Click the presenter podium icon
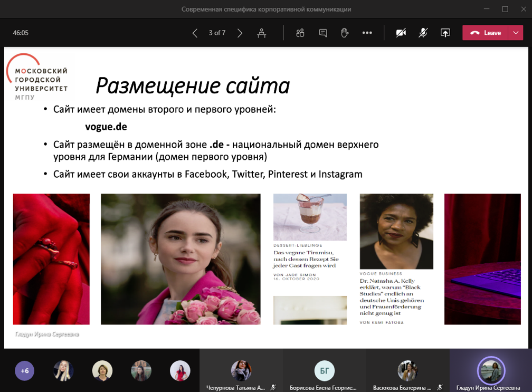 pos(261,33)
